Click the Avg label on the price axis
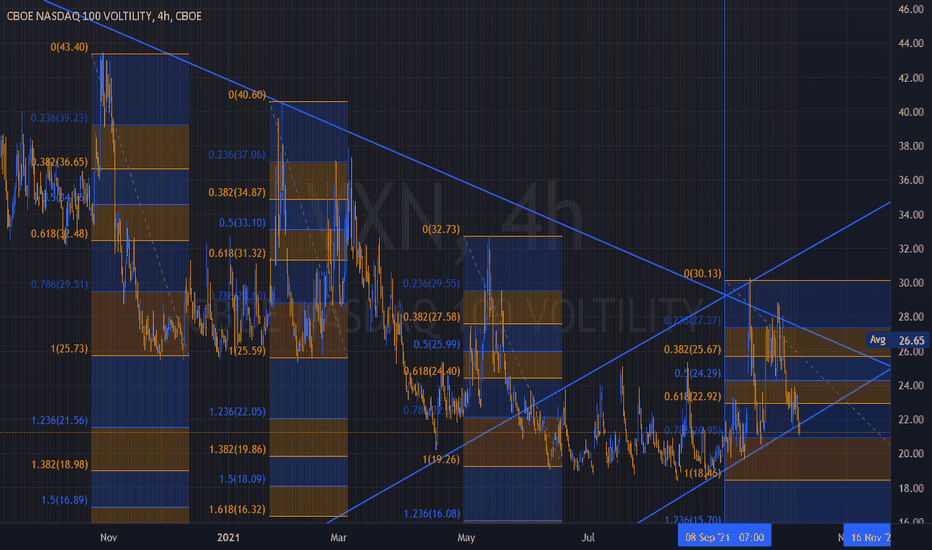 [x=878, y=340]
